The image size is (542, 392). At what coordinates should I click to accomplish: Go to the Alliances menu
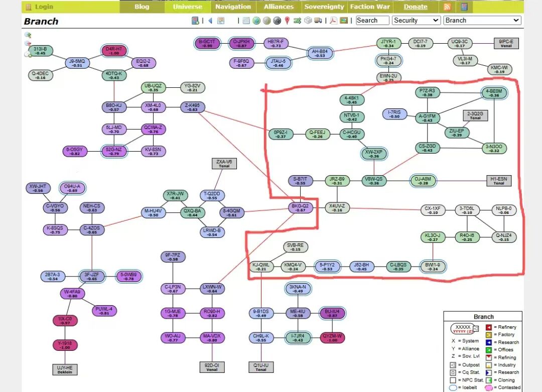[279, 7]
